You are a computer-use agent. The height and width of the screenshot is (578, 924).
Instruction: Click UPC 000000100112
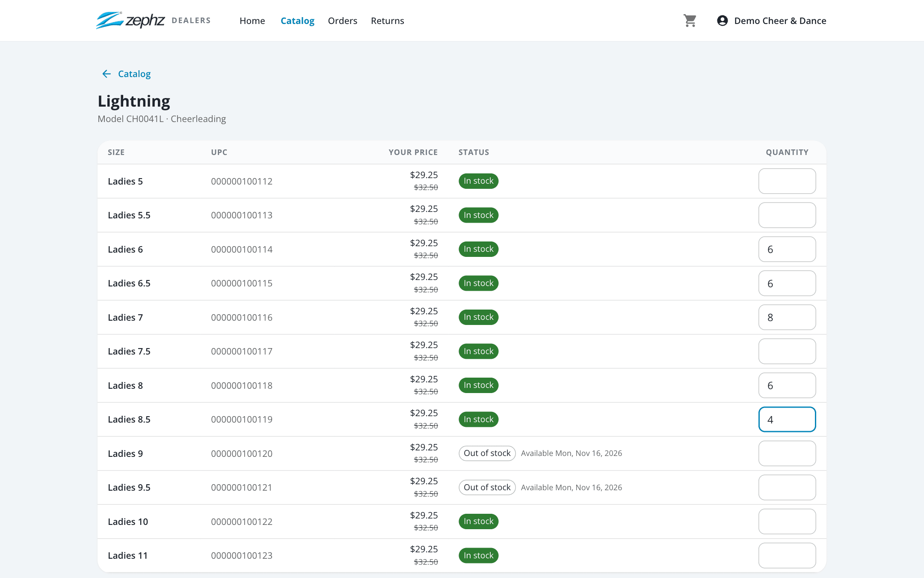coord(242,181)
